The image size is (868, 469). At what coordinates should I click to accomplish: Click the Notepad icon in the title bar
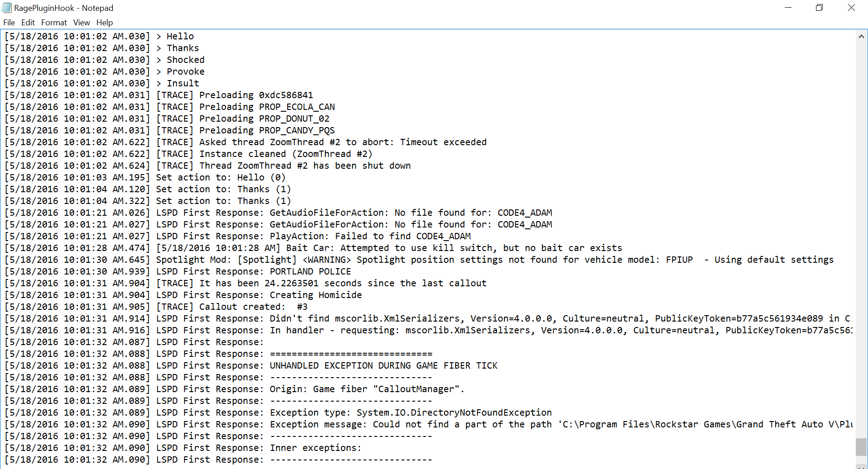pyautogui.click(x=7, y=8)
